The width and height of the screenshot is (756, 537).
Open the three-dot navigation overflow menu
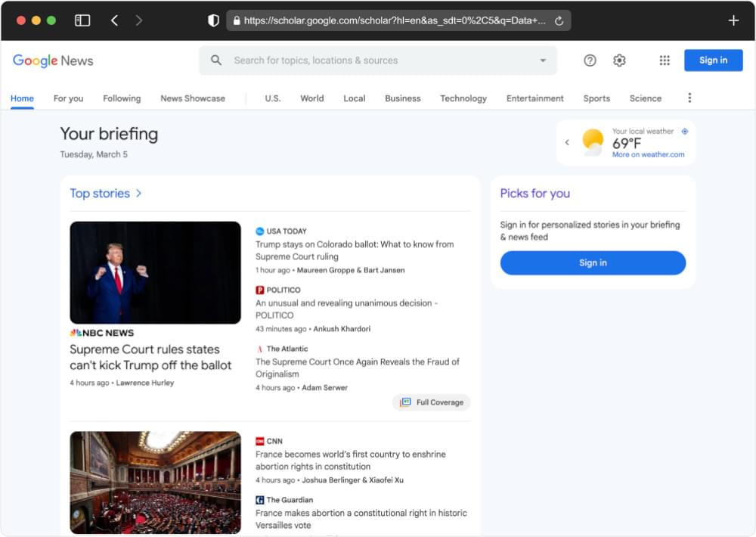click(689, 98)
